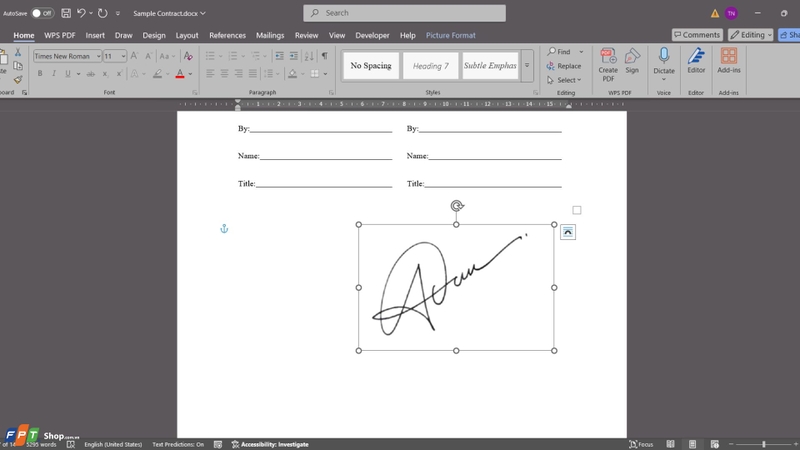Align text left
This screenshot has width=800, height=450.
coord(210,74)
